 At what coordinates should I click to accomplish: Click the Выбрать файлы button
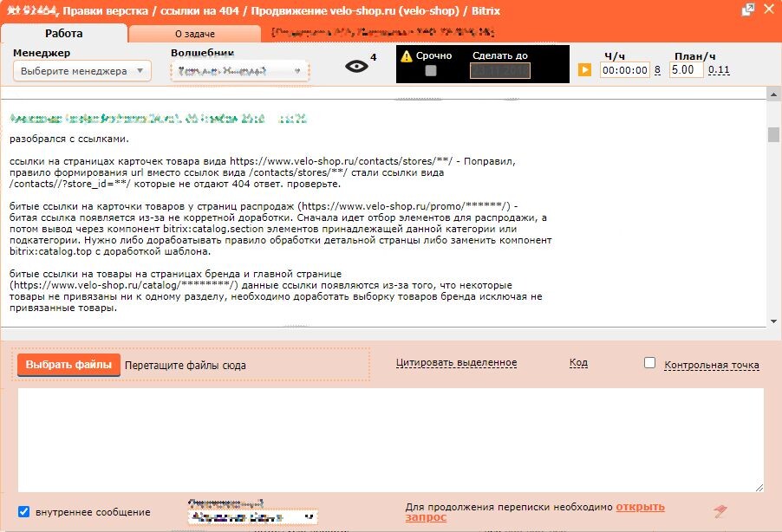(x=68, y=365)
